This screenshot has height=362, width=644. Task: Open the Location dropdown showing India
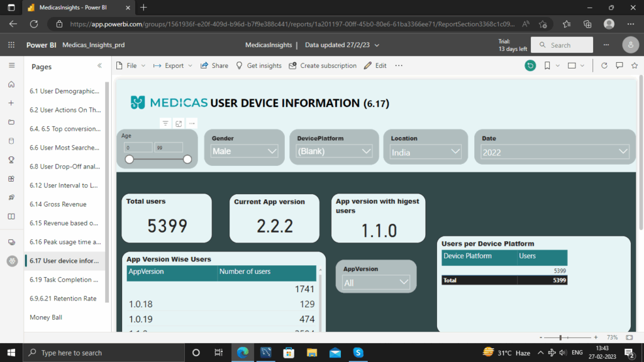[426, 152]
